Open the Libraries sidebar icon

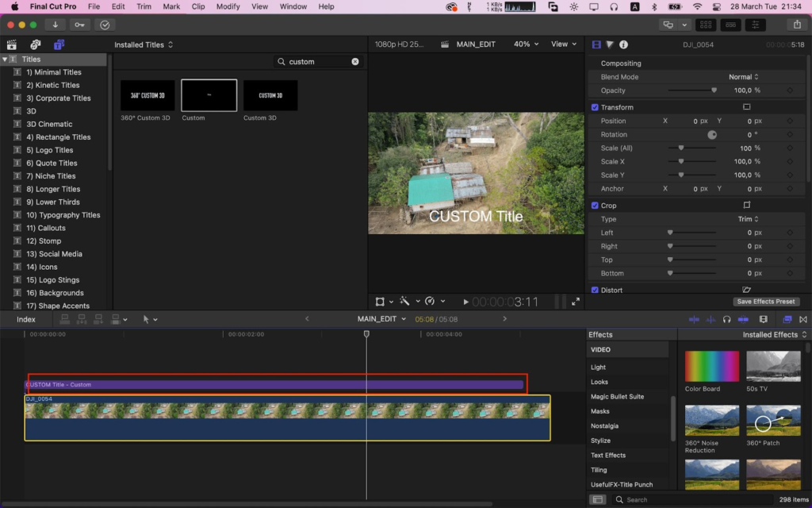[11, 44]
